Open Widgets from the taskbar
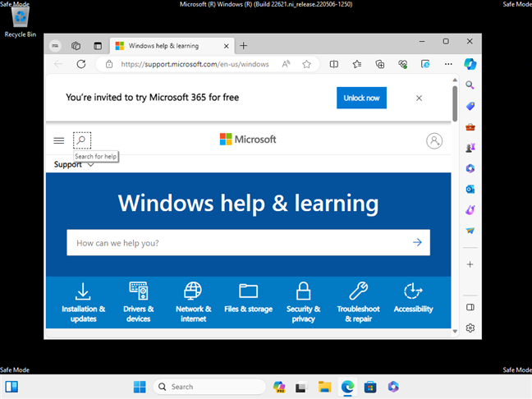The image size is (532, 399). (x=11, y=387)
